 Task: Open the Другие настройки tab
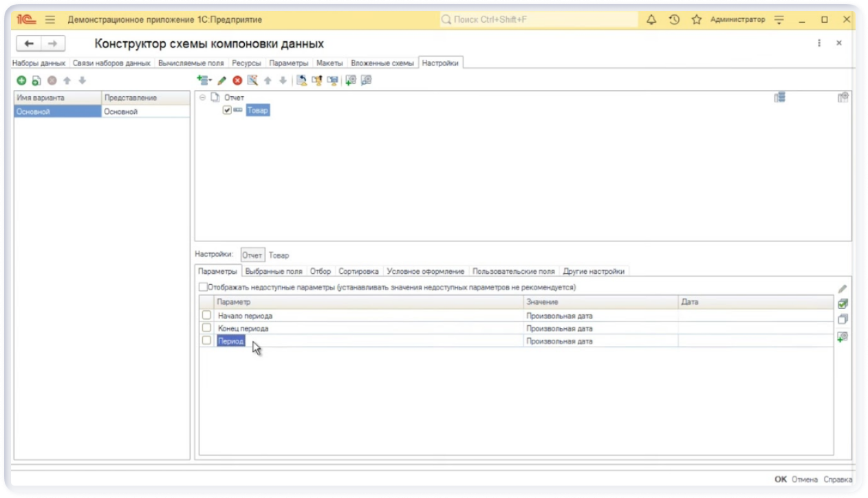point(594,272)
